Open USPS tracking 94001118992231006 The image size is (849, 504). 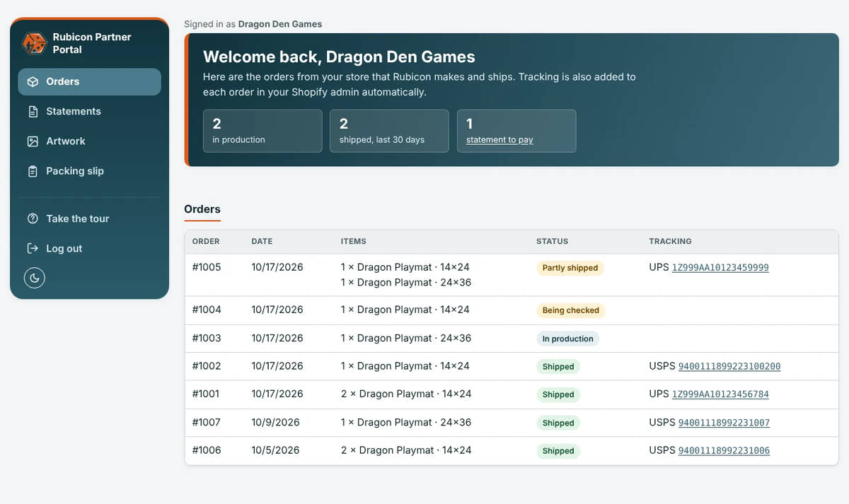coord(724,450)
